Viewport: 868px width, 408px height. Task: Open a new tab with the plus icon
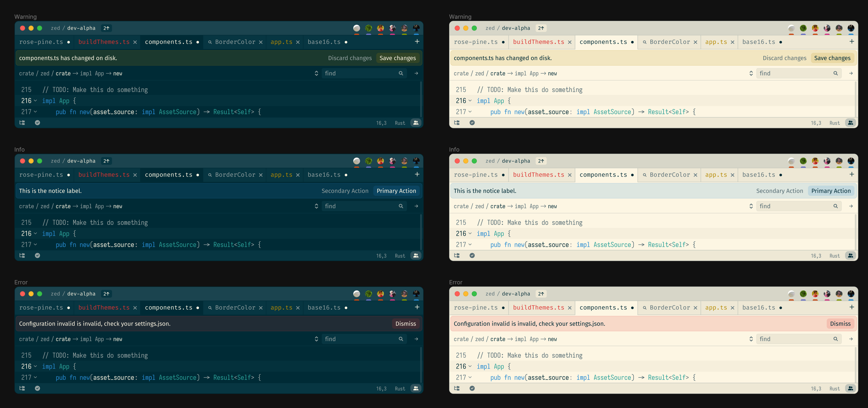pyautogui.click(x=417, y=41)
